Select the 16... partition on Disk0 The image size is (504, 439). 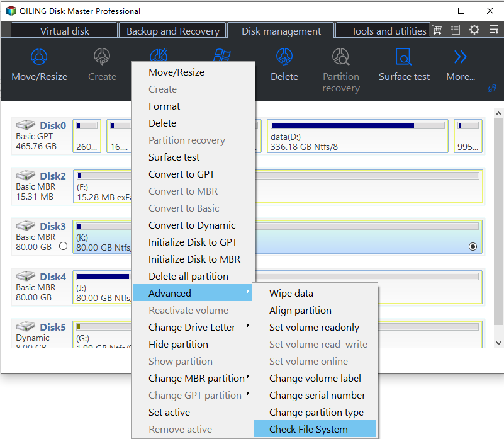click(119, 136)
